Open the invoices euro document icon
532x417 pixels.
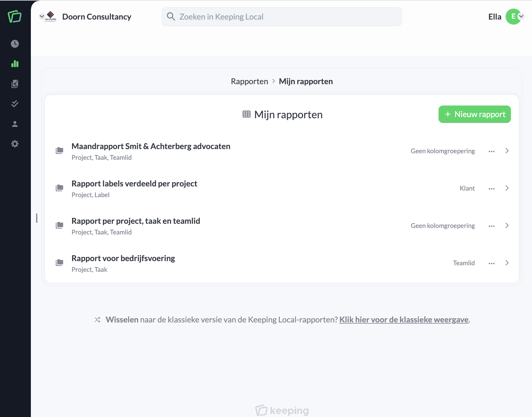tap(15, 84)
